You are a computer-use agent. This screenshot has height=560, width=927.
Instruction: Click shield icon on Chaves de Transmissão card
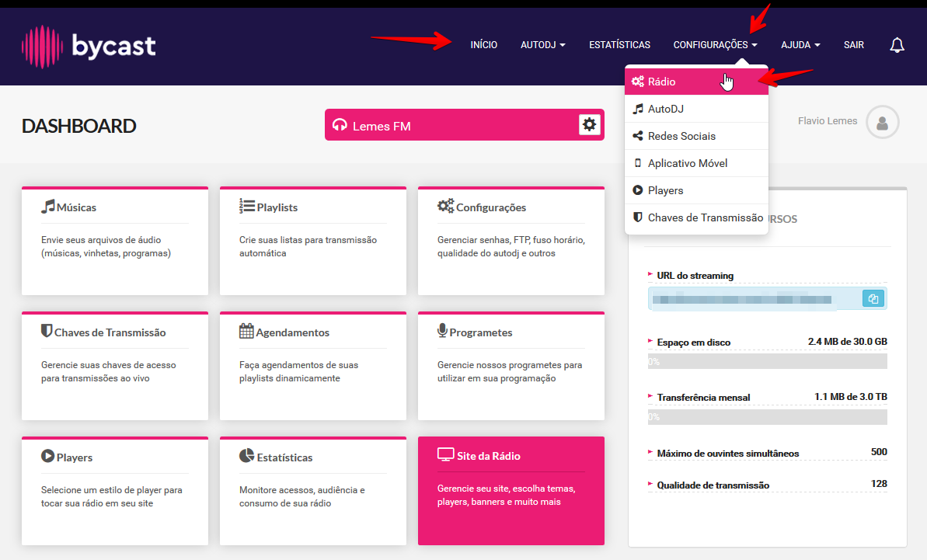tap(47, 331)
